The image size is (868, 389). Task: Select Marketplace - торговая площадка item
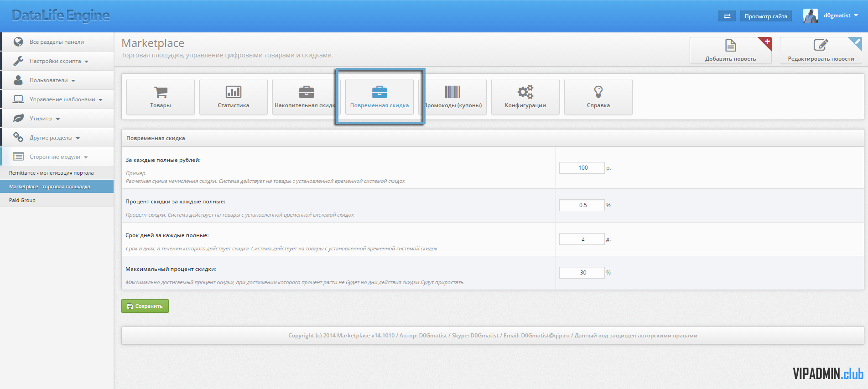pos(57,187)
